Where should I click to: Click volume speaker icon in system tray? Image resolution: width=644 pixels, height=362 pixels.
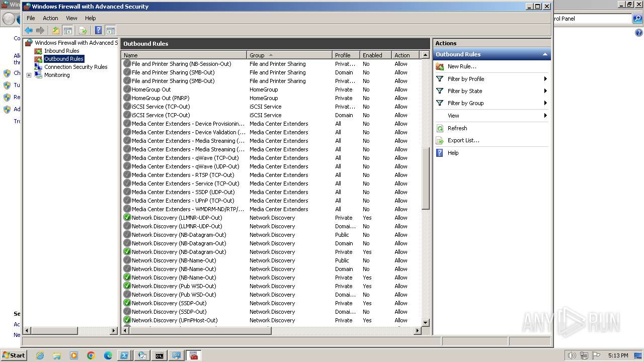[x=572, y=355]
